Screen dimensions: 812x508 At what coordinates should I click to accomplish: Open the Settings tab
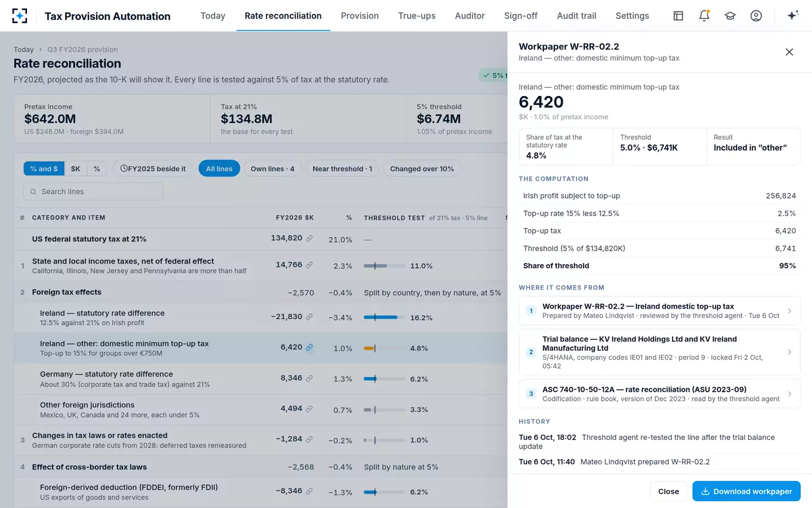click(x=632, y=16)
